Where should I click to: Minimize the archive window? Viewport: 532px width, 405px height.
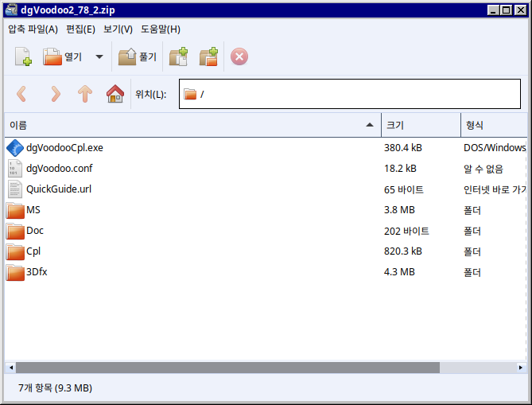pyautogui.click(x=493, y=10)
